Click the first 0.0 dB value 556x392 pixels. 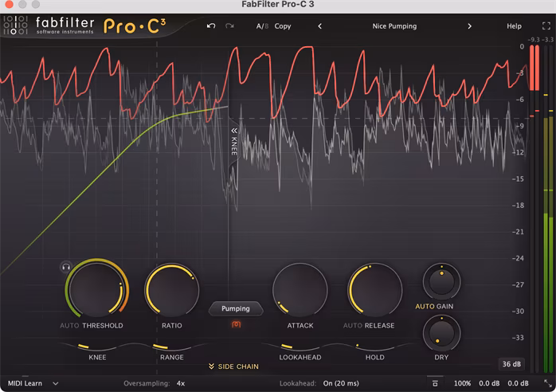pyautogui.click(x=489, y=383)
